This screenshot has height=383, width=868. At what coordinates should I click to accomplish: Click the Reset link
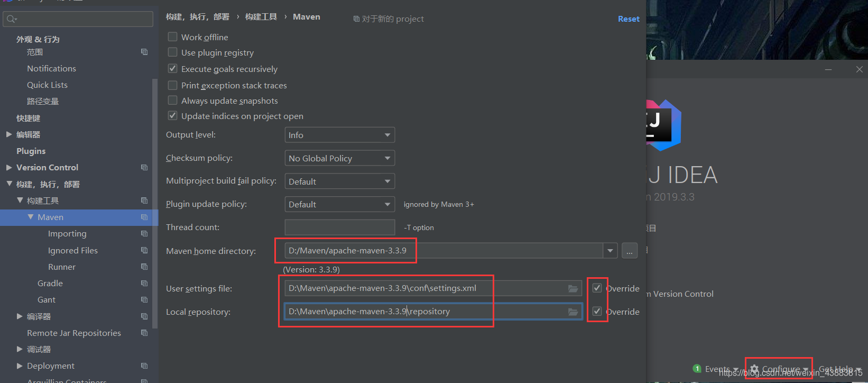click(629, 19)
